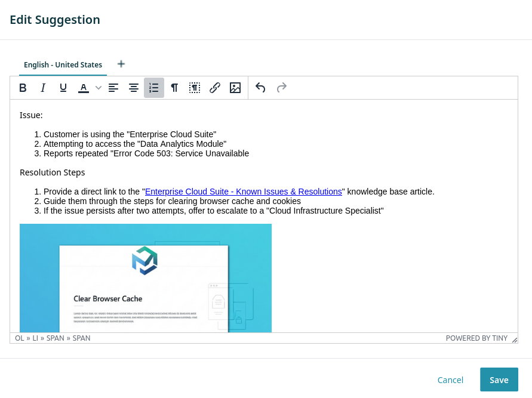
Task: Toggle bold formatting
Action: click(x=23, y=88)
